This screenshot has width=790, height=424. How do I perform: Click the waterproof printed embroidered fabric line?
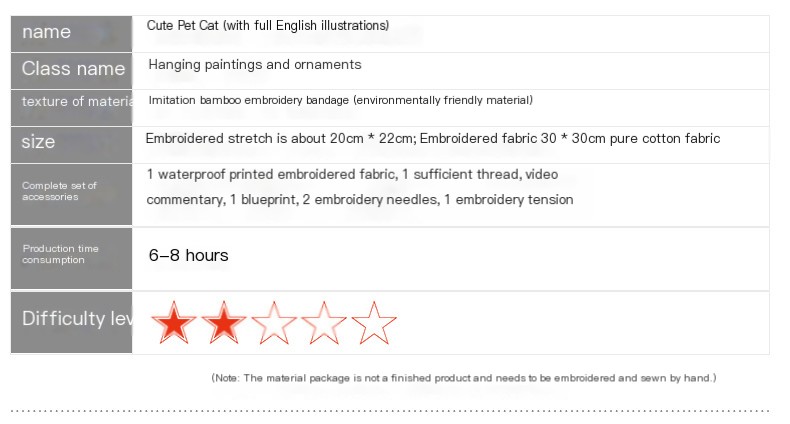click(x=352, y=174)
